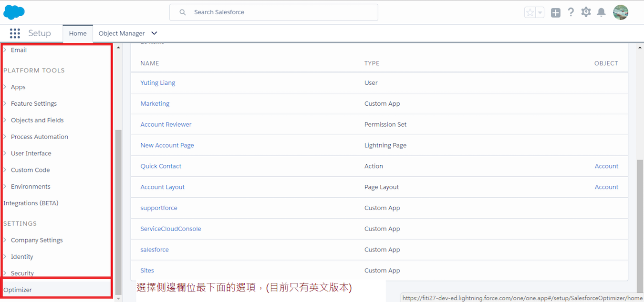
Task: Click Account object link for Quick Contact
Action: coord(606,166)
